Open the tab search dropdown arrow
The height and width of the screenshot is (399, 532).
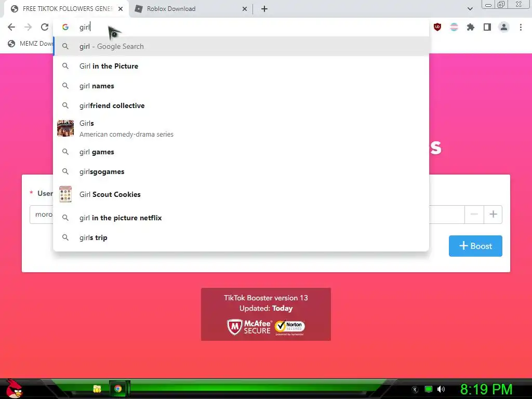pos(470,9)
